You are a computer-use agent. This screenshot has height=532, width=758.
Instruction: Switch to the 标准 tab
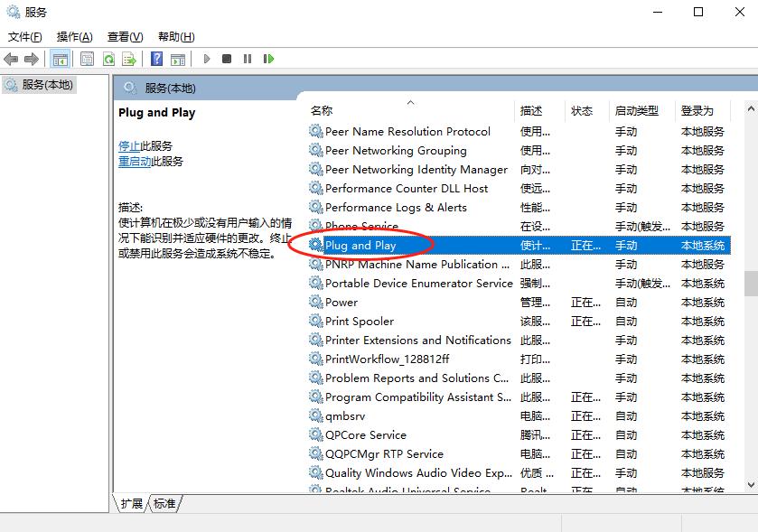tap(163, 504)
